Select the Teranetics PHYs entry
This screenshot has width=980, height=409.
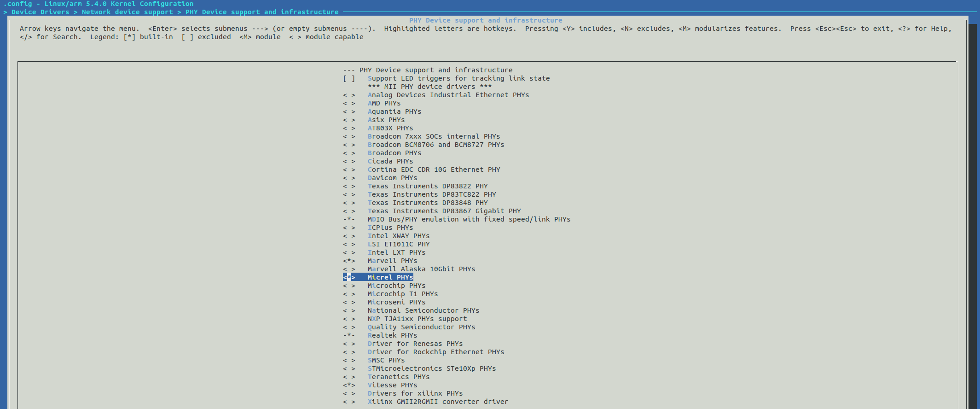click(386, 377)
